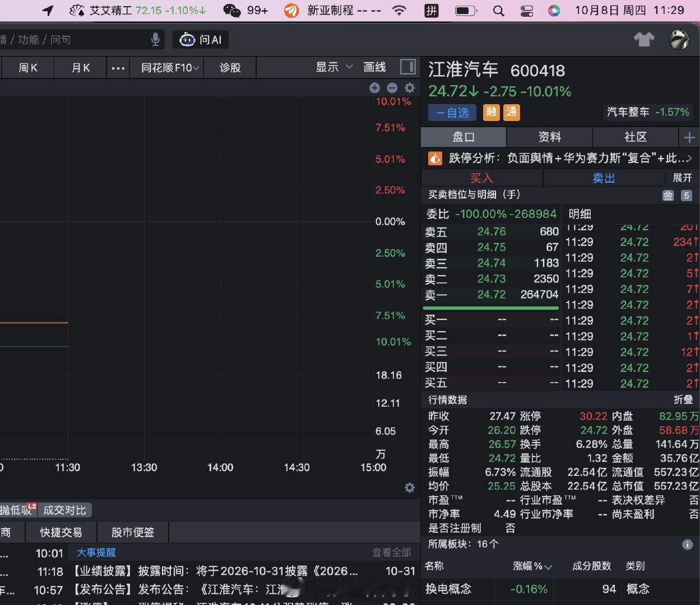The height and width of the screenshot is (605, 700).
Task: Open the Wi-Fi status icon
Action: pyautogui.click(x=399, y=11)
